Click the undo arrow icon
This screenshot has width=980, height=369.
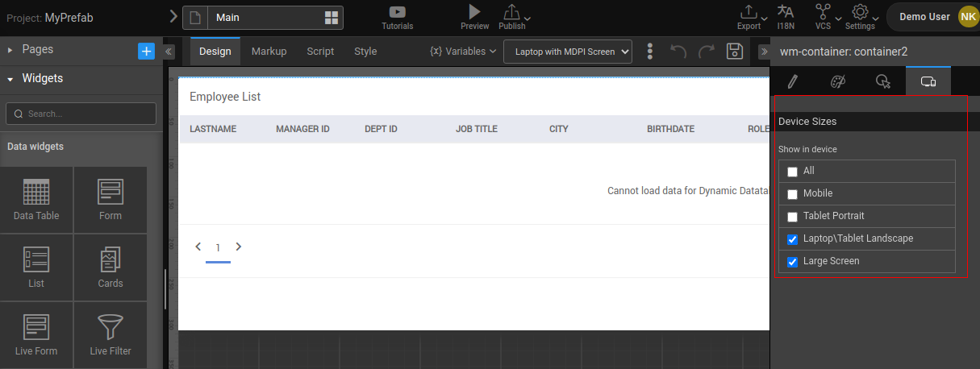(x=678, y=52)
